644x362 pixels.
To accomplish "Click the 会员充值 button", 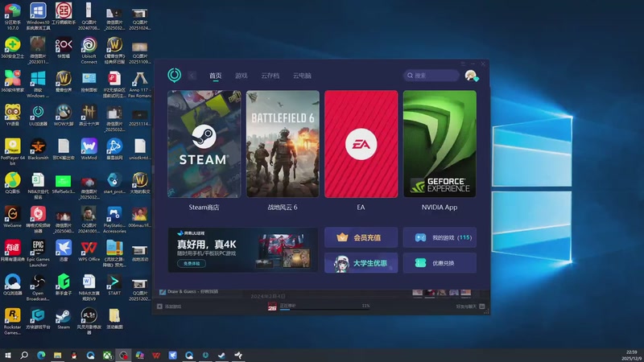I will 361,237.
